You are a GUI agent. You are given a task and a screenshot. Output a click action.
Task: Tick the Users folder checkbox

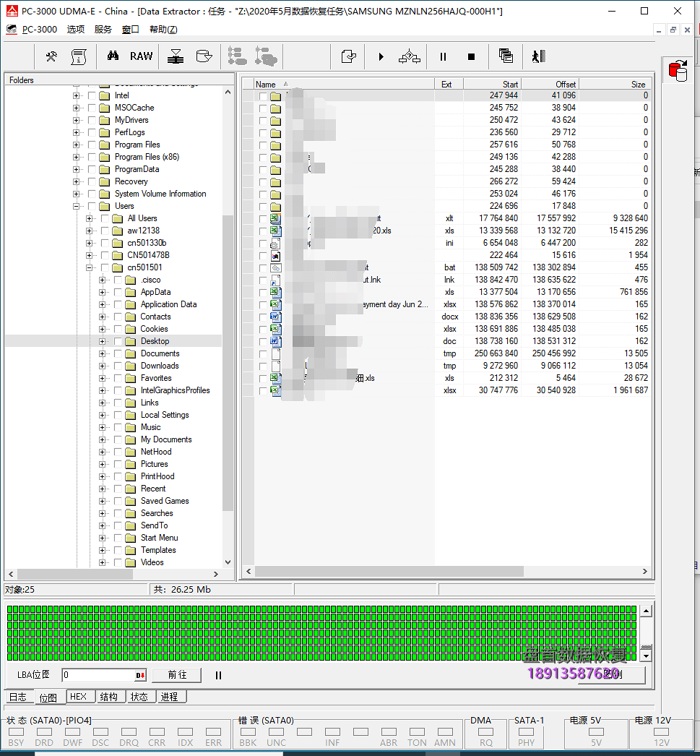92,207
